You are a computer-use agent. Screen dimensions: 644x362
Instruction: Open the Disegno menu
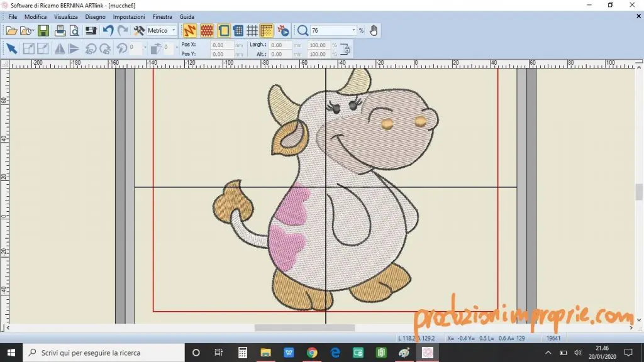coord(96,17)
